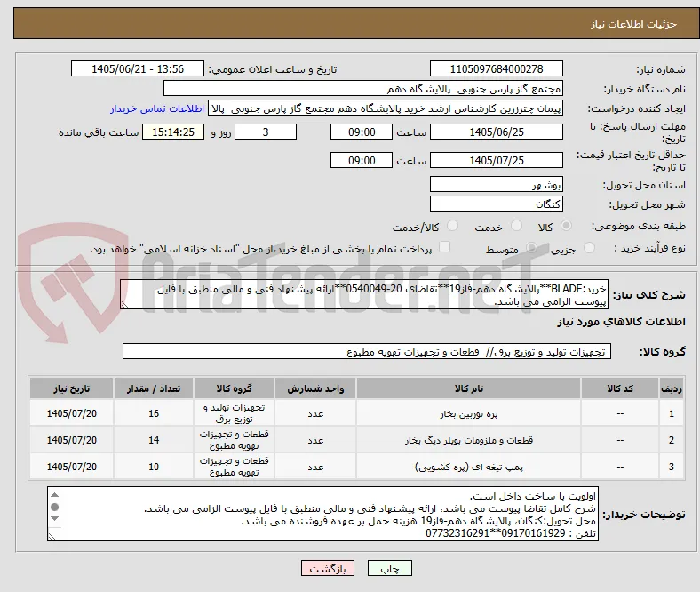Click the گروه کالا column header
The width and height of the screenshot is (700, 592).
click(x=234, y=388)
